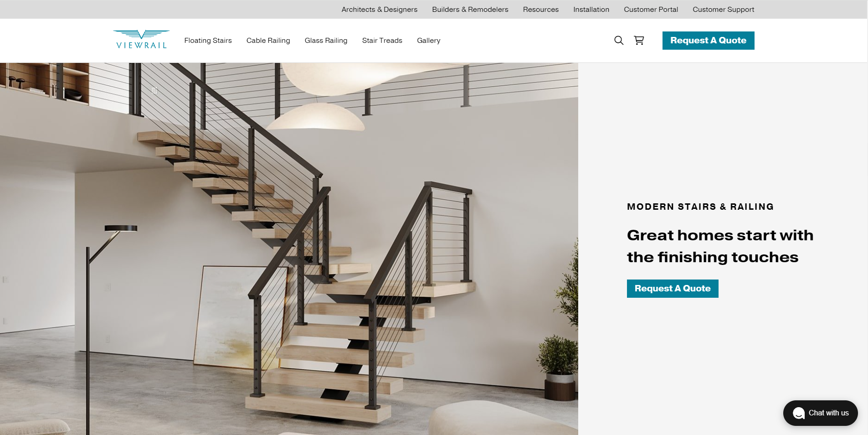Visit Builders & Remodelers link
This screenshot has width=868, height=435.
(x=470, y=10)
